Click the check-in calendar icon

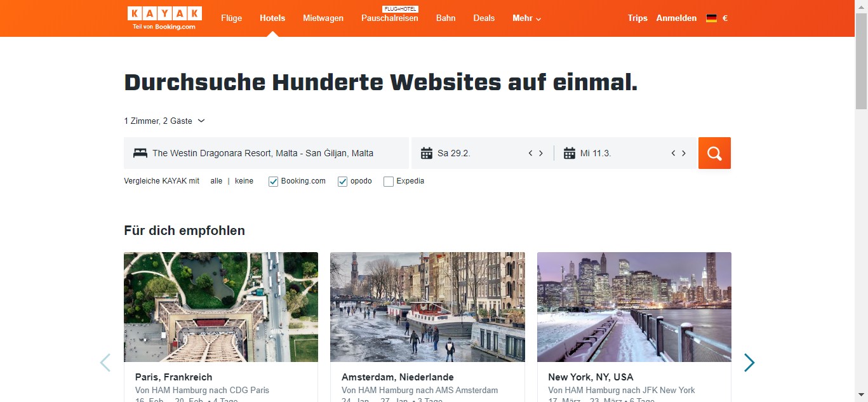(x=427, y=153)
